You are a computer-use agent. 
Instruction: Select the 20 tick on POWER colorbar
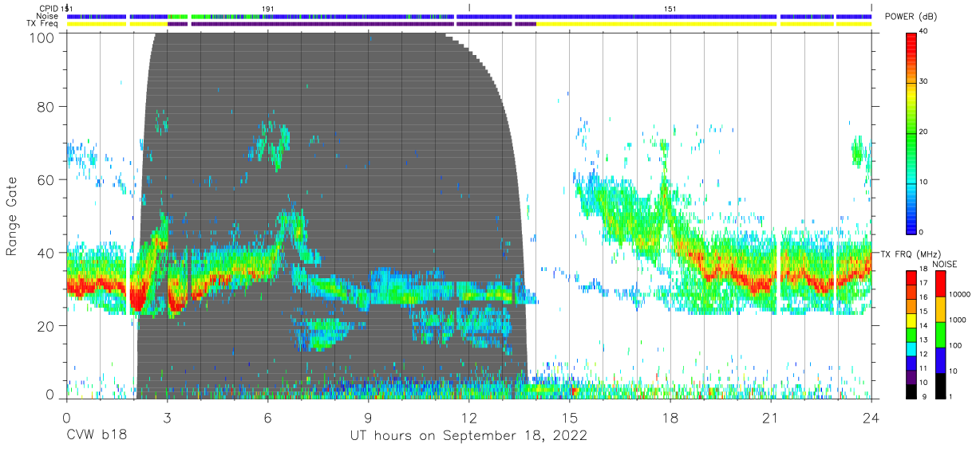(924, 132)
